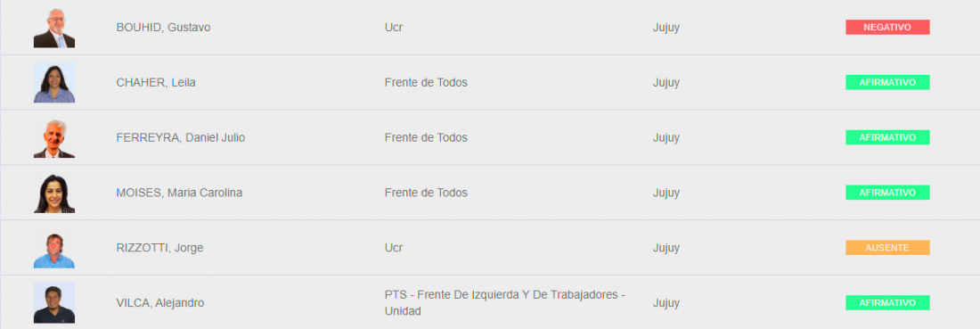Click AFIRMATIVO badge in Chaher's row

887,83
